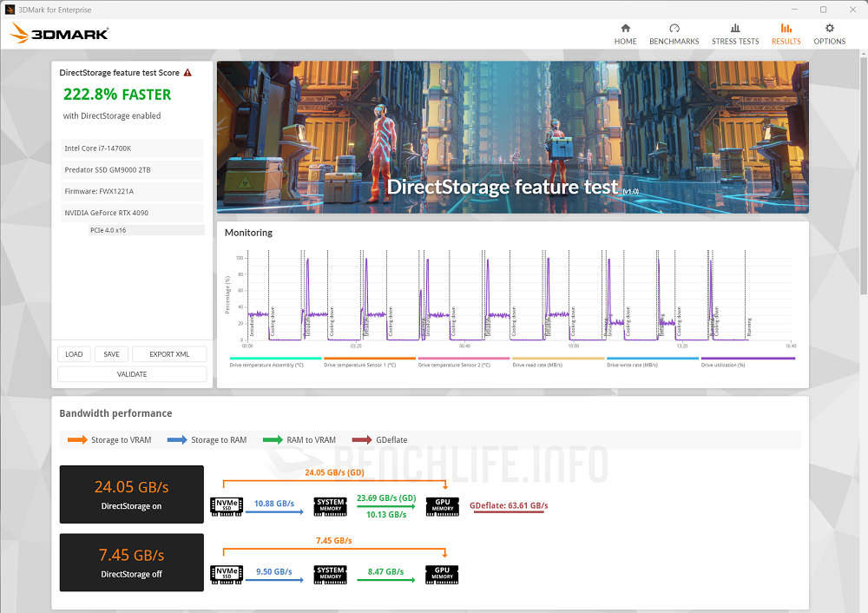Select the GPU Memory icon in DirectStorage on row

tap(442, 507)
